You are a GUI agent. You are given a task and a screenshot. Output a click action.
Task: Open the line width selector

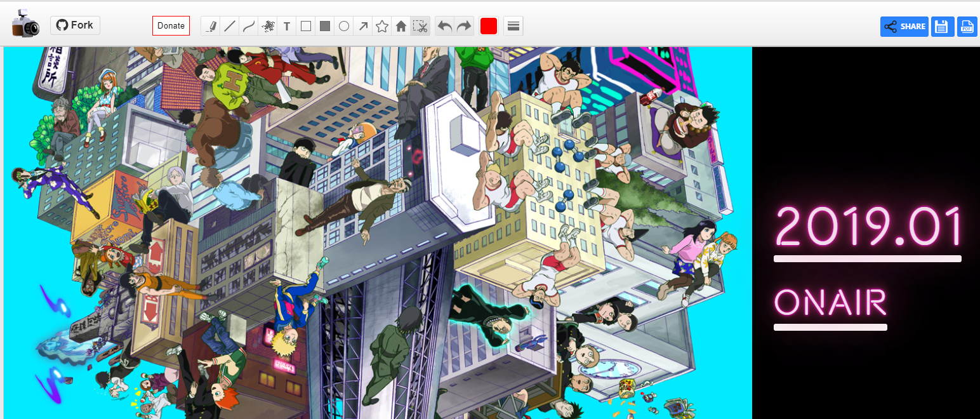coord(513,26)
